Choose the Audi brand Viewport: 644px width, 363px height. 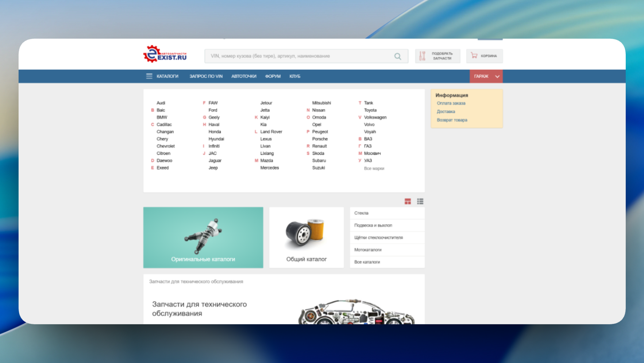click(161, 103)
